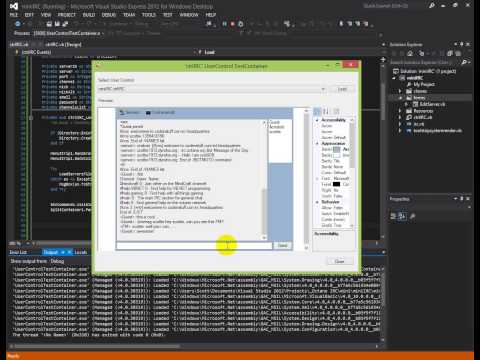Click the Categorized icon in Properties panel
This screenshot has width=480, height=360.
(394, 216)
